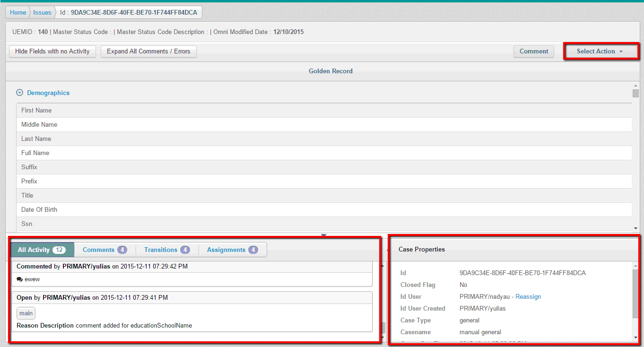The image size is (644, 347).
Task: Switch to the Transitions tab
Action: click(x=167, y=250)
